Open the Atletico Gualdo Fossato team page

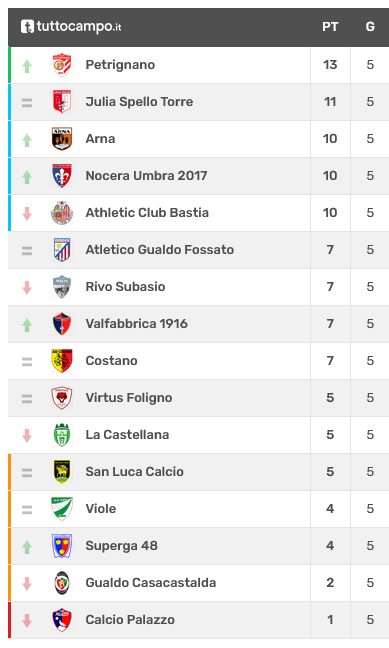pos(160,250)
